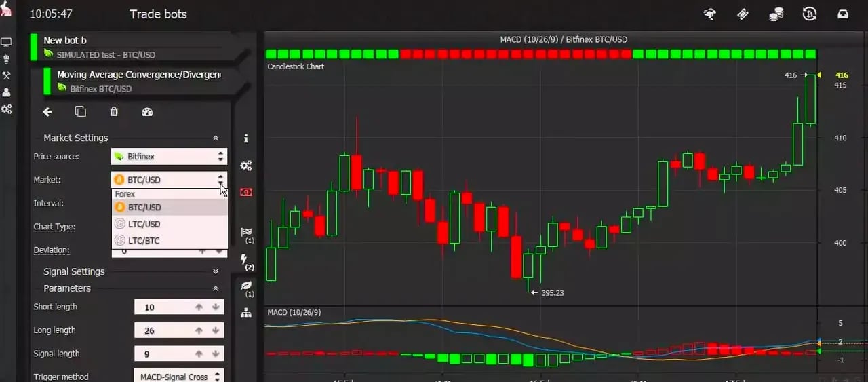Open the gears icon in left sidebar

point(7,109)
